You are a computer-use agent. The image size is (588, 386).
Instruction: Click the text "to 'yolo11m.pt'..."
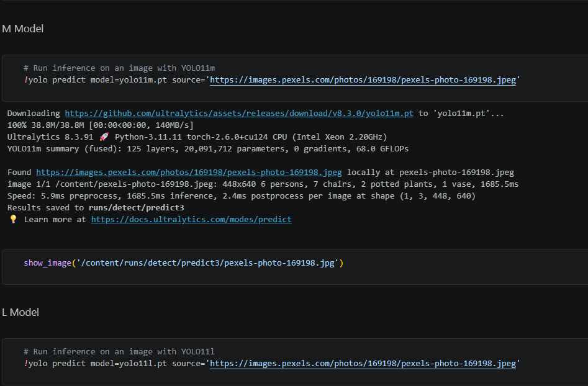461,113
